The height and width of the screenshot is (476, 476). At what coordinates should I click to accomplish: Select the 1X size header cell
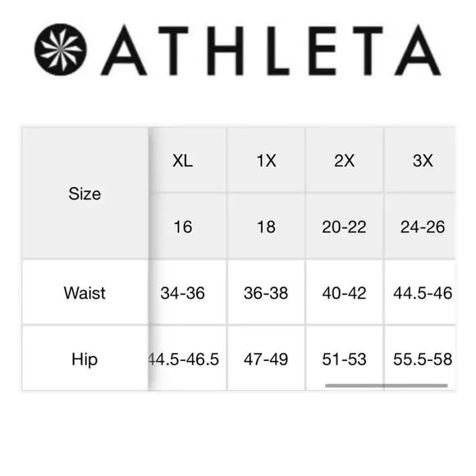(x=266, y=160)
